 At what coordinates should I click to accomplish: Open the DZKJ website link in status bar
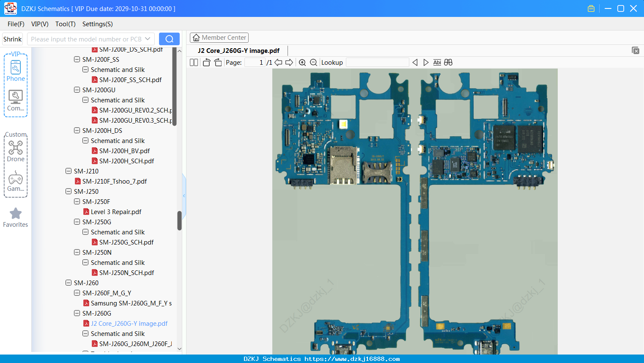tap(352, 359)
